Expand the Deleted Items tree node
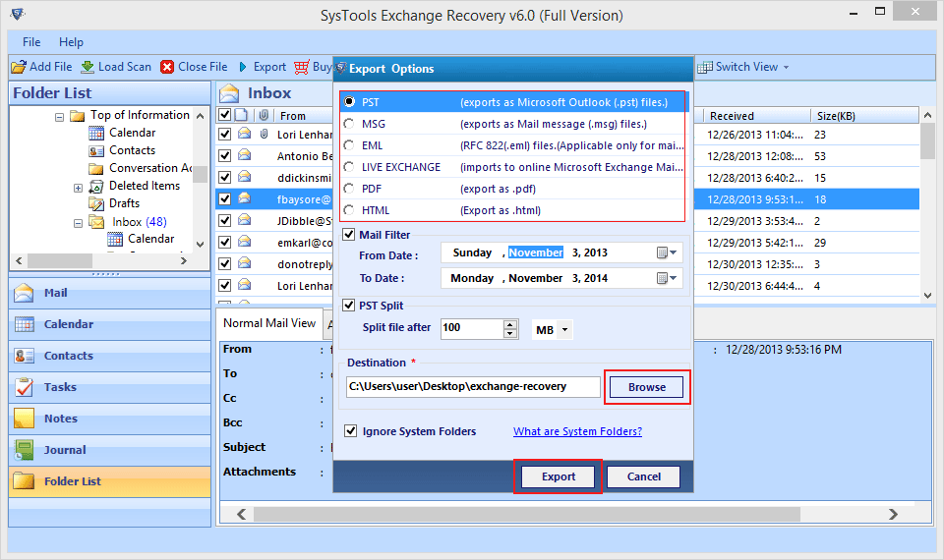The width and height of the screenshot is (944, 560). (79, 187)
